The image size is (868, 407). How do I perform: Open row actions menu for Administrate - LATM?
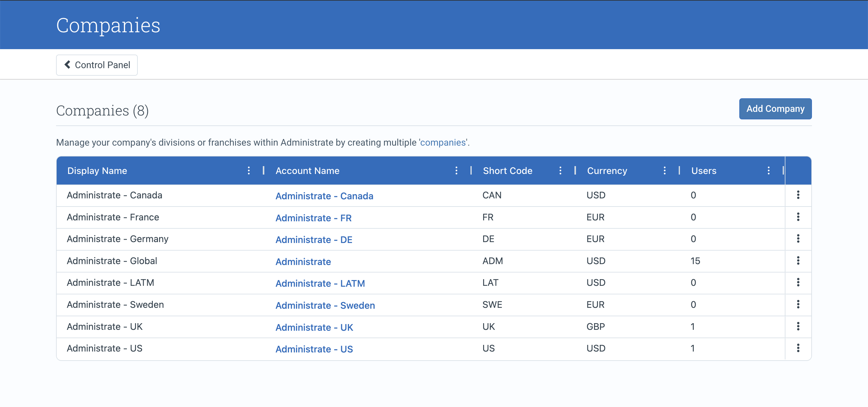pos(798,282)
